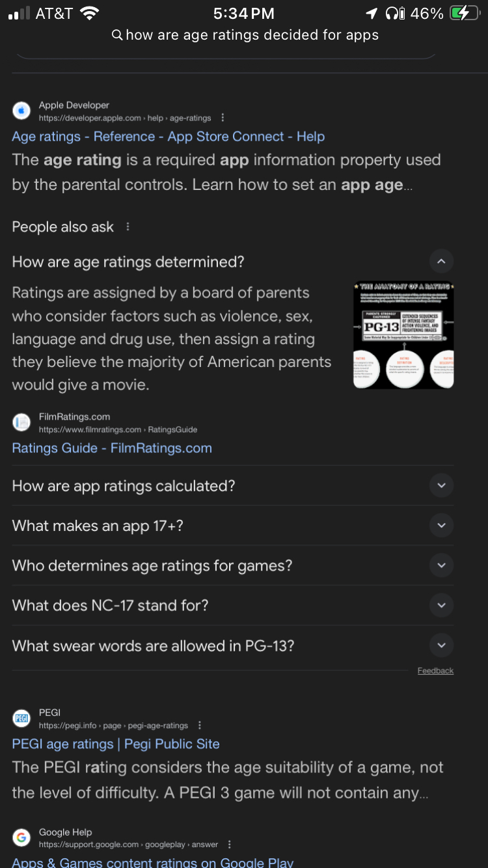Collapse the 'How are age ratings determined?' answer

coord(441,262)
